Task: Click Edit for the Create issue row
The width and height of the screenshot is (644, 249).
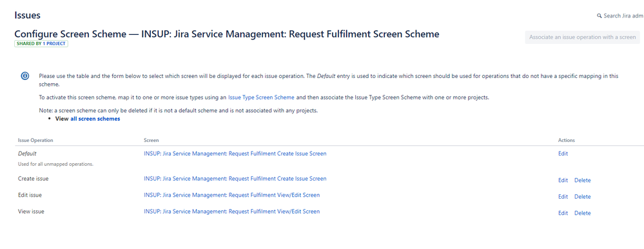Action: click(x=563, y=181)
